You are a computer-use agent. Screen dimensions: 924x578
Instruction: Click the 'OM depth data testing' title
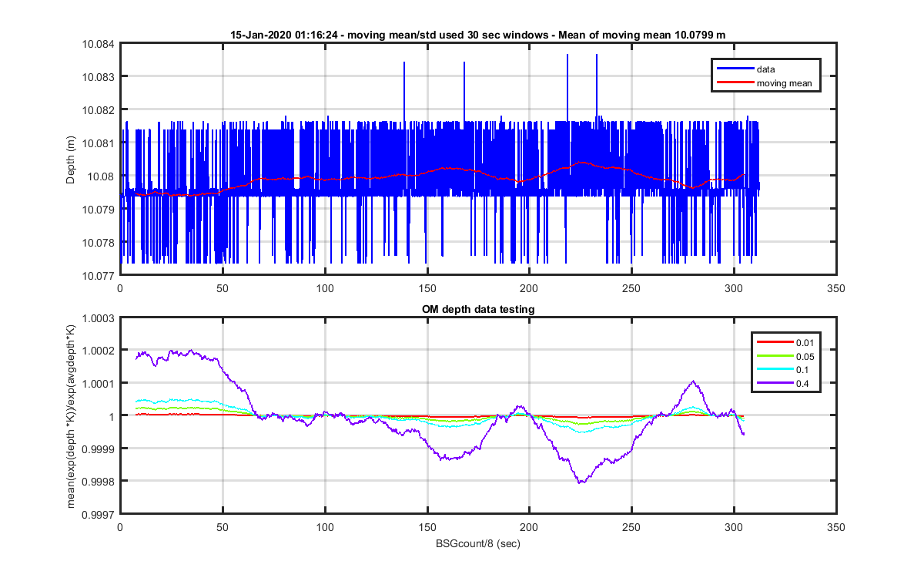478,309
